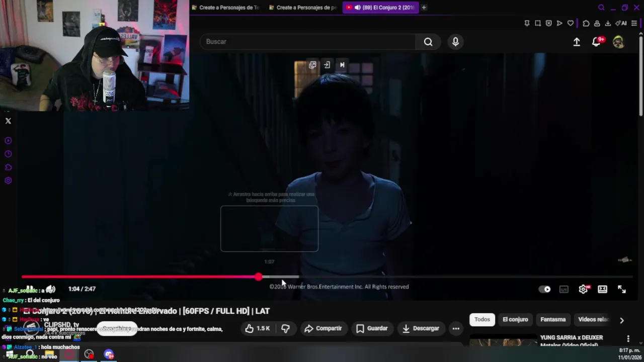Click the YouTube search magnifier button

pos(428,42)
